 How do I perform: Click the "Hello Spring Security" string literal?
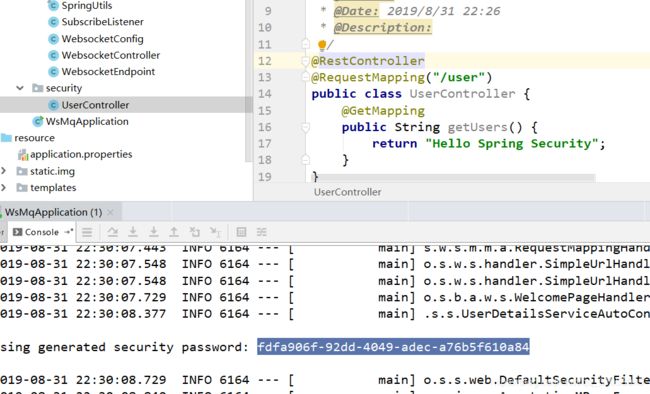point(512,143)
